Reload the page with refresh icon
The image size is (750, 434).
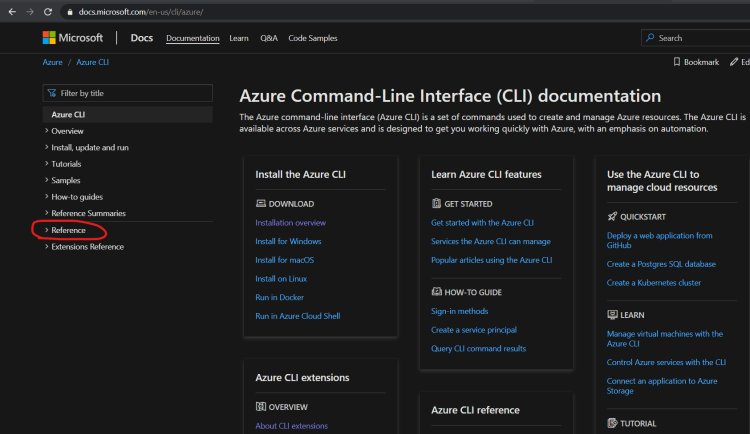(x=46, y=12)
